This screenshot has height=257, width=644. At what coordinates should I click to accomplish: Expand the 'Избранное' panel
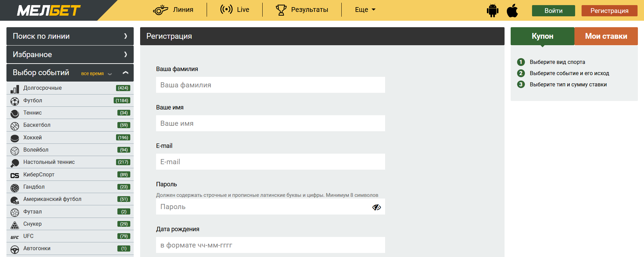126,54
